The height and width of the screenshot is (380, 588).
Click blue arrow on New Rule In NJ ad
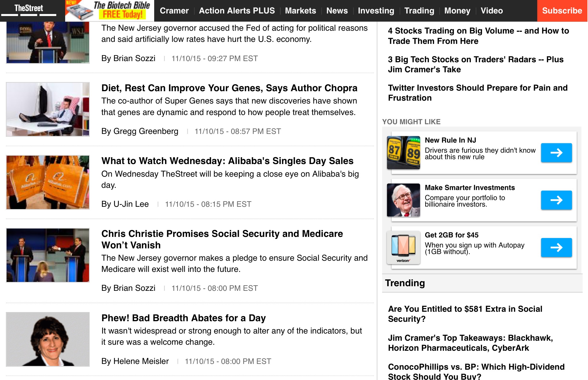click(x=556, y=153)
